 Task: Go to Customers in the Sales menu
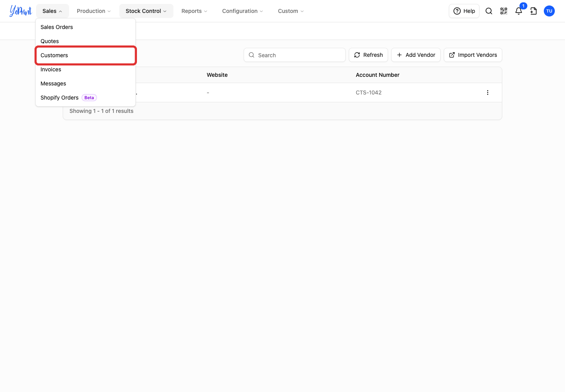point(86,55)
